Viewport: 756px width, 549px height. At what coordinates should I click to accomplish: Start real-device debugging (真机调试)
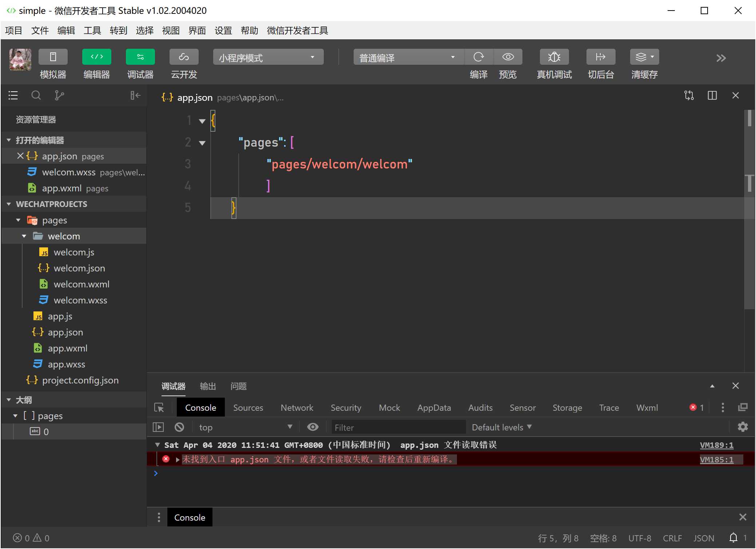pos(554,57)
